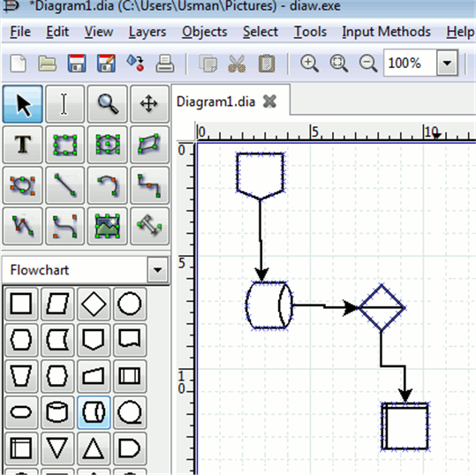Pick the Transaction file shape
The image size is (476, 475).
(x=57, y=340)
